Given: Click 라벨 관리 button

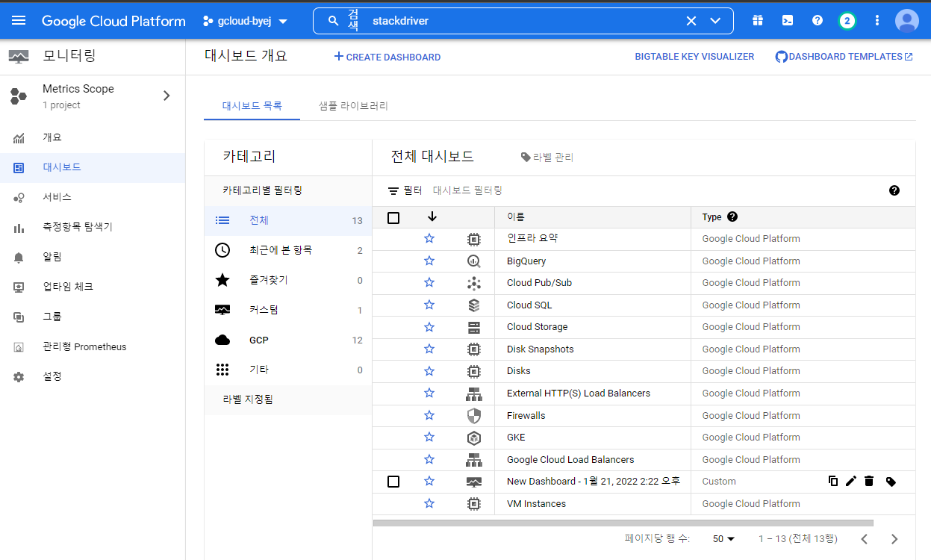Looking at the screenshot, I should click(547, 158).
